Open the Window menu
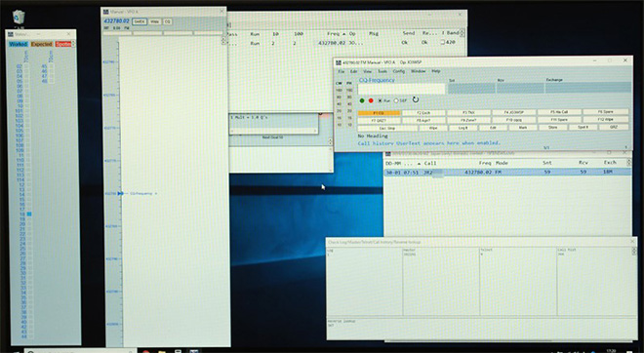Viewport: 644px width, 353px height. [x=418, y=71]
